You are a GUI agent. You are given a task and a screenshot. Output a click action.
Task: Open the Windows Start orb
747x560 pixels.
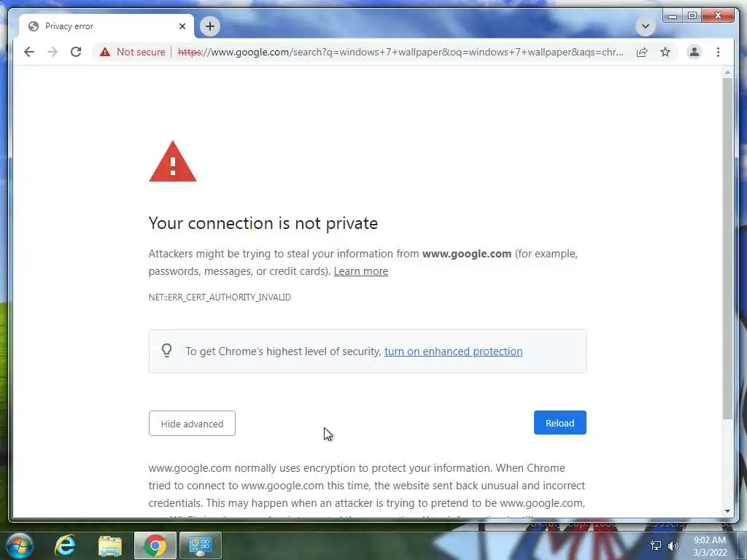[x=20, y=545]
